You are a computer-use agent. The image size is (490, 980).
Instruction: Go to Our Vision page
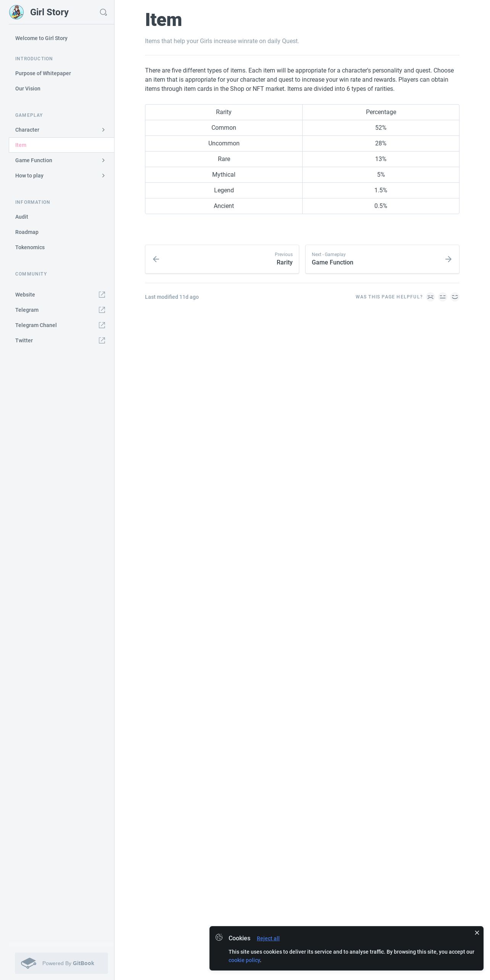coord(61,89)
